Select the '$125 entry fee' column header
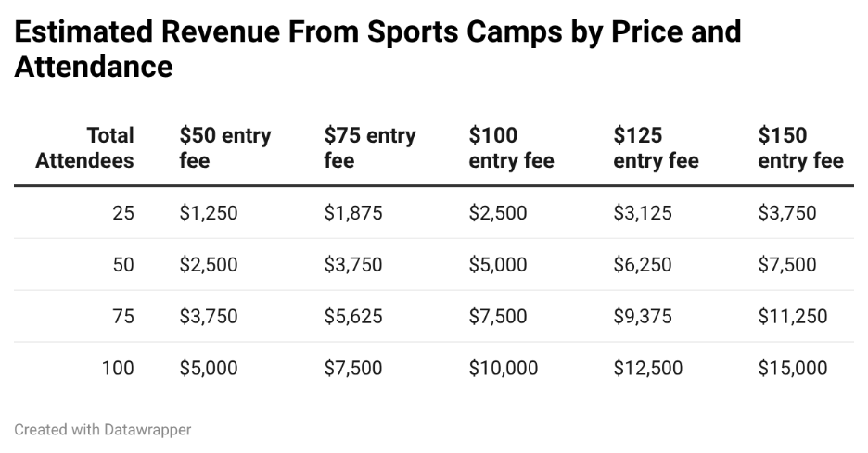The width and height of the screenshot is (868, 453). click(x=656, y=148)
